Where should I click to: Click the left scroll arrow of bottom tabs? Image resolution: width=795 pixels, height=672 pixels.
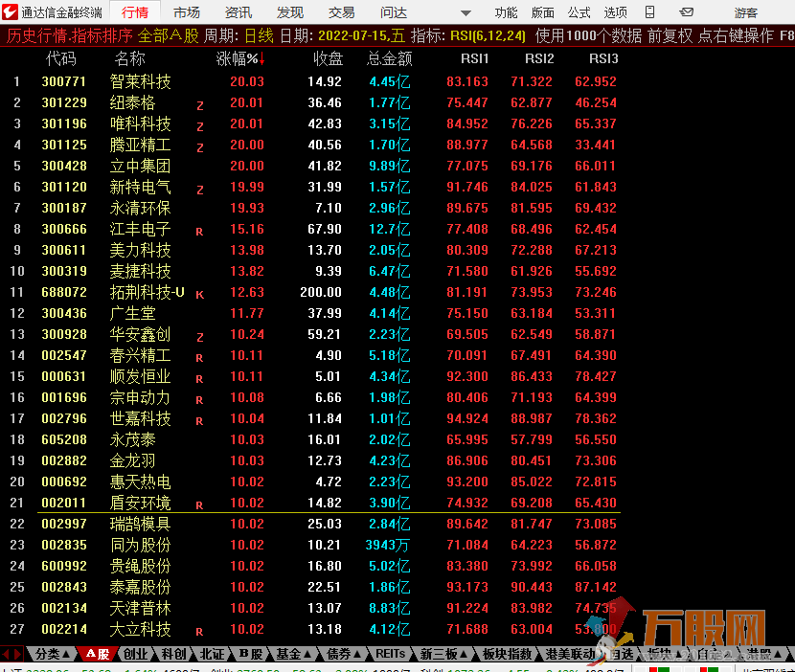[6, 654]
